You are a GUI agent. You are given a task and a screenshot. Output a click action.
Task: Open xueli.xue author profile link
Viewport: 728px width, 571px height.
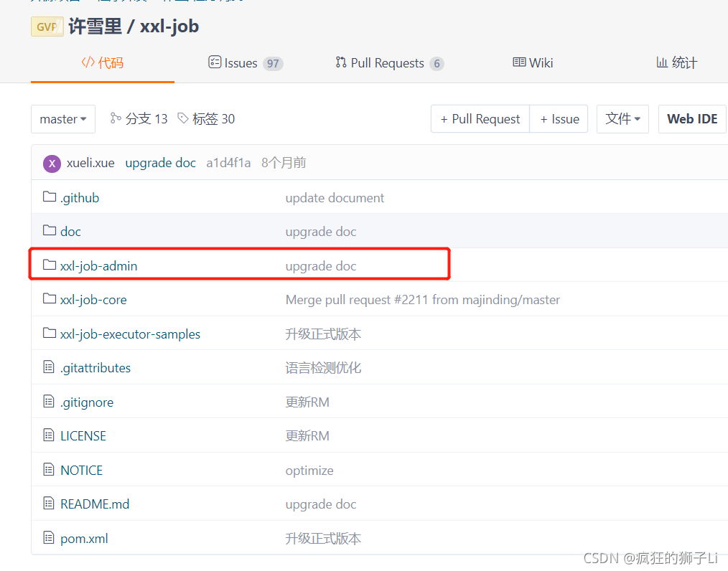click(90, 163)
